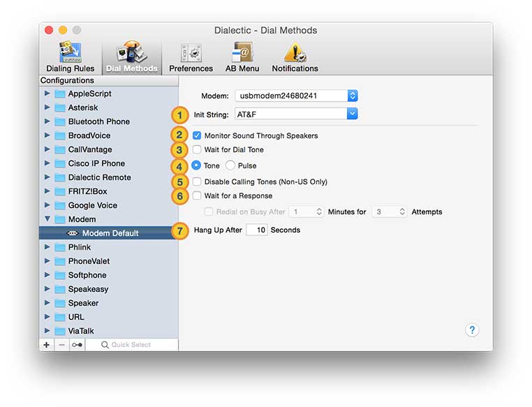This screenshot has width=532, height=407.
Task: Select the Google Voice folder icon
Action: [60, 205]
